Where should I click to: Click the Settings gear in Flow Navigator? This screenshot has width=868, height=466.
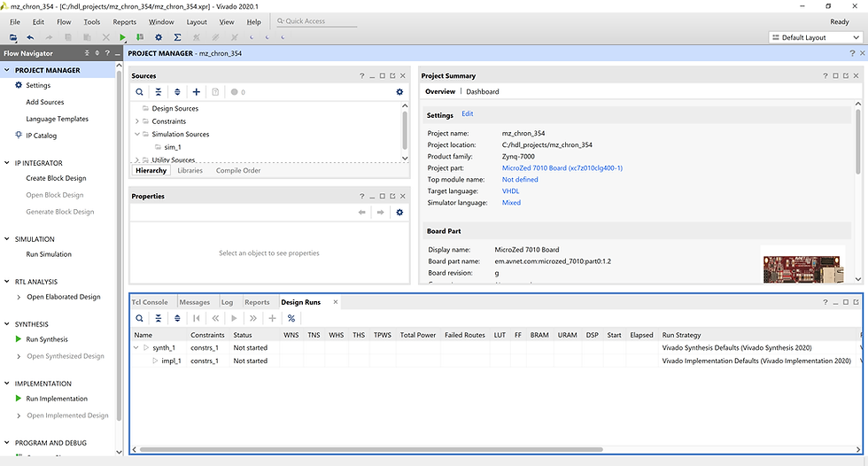point(19,85)
